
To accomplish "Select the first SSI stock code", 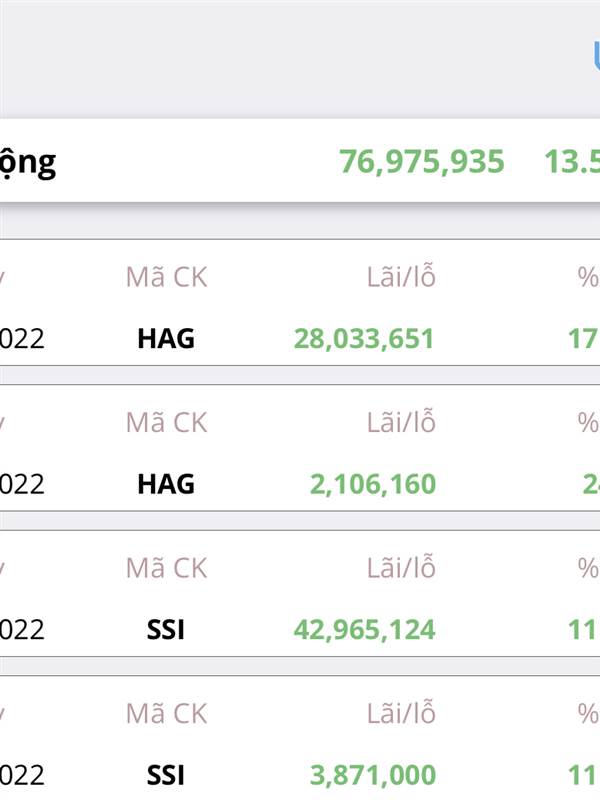I will 165,630.
